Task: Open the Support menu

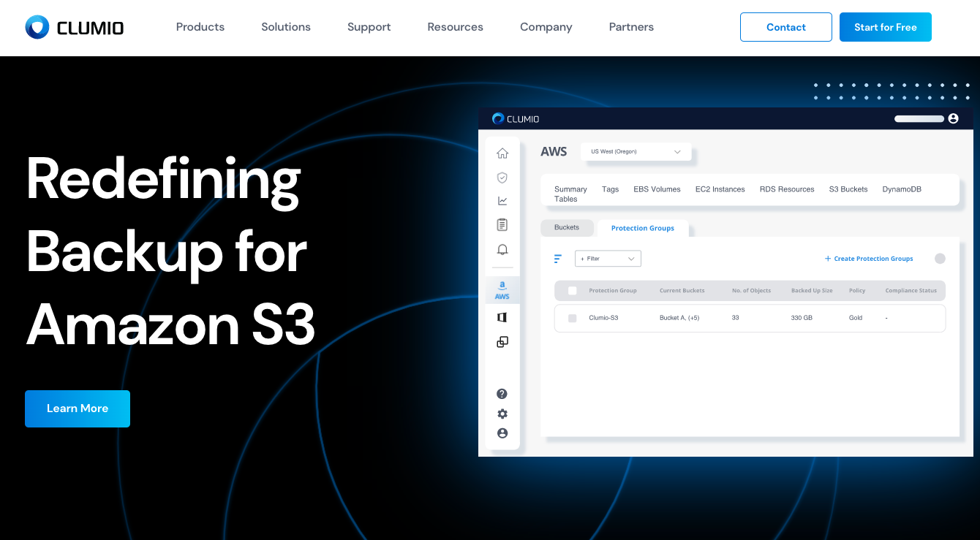Action: [369, 27]
